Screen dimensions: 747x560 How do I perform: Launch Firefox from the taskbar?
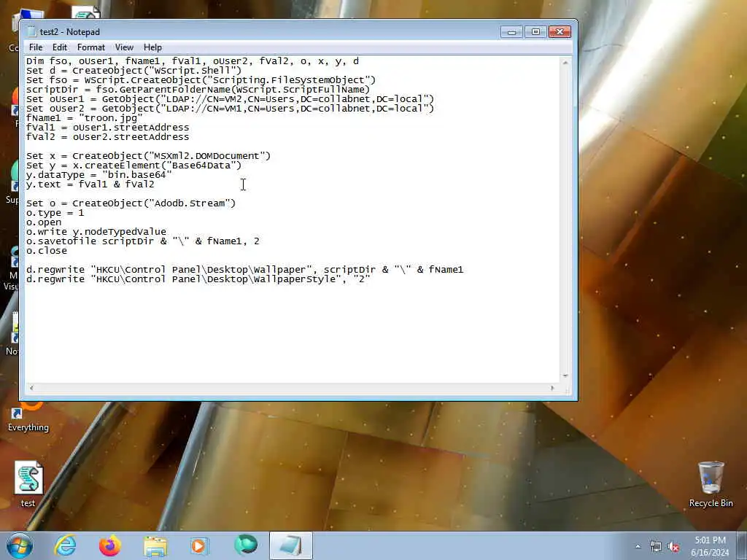(x=109, y=545)
